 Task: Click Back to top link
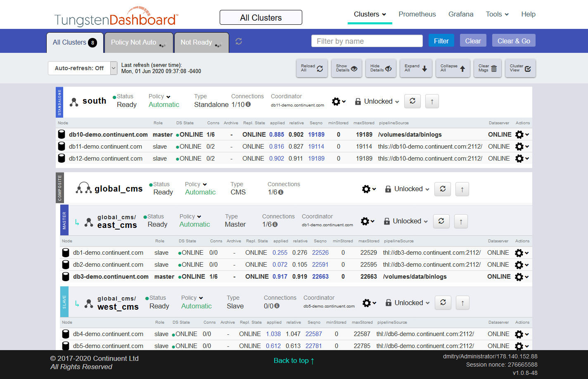[x=294, y=361]
